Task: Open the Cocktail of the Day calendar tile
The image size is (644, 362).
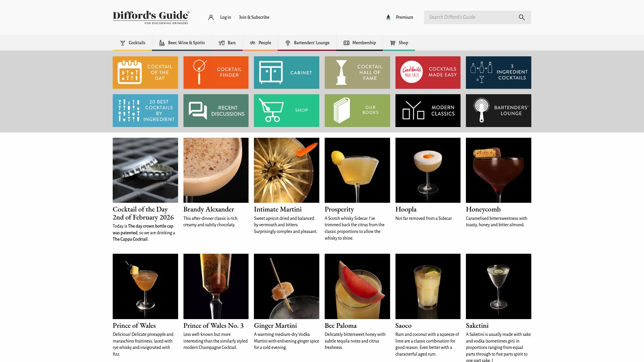Action: click(x=145, y=72)
